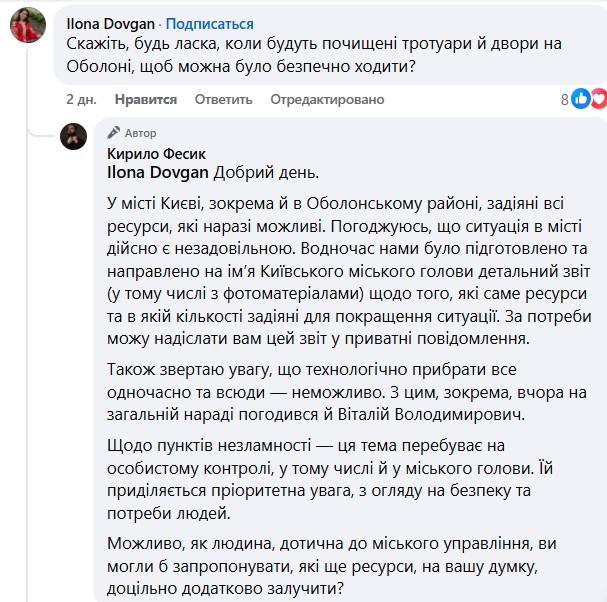Open Кирило Фесик's profile name link
Image resolution: width=607 pixels, height=602 pixels.
(x=154, y=153)
